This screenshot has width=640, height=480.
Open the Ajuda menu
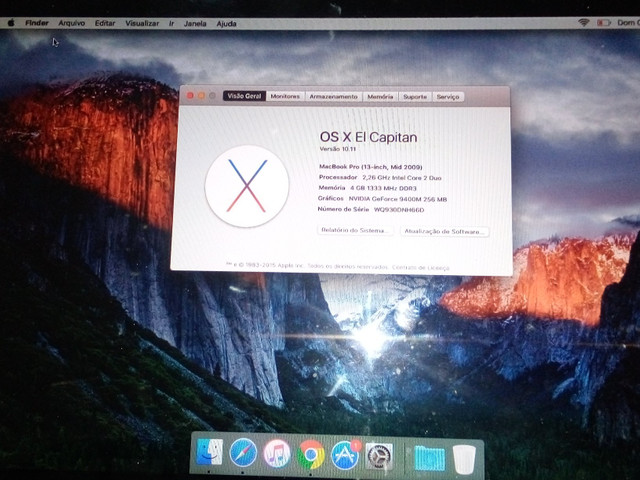(227, 24)
